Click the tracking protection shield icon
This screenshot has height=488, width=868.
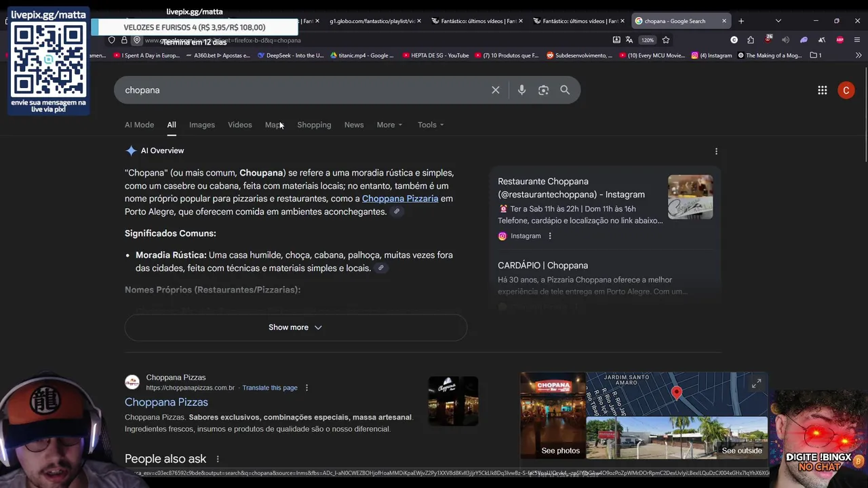pyautogui.click(x=112, y=40)
